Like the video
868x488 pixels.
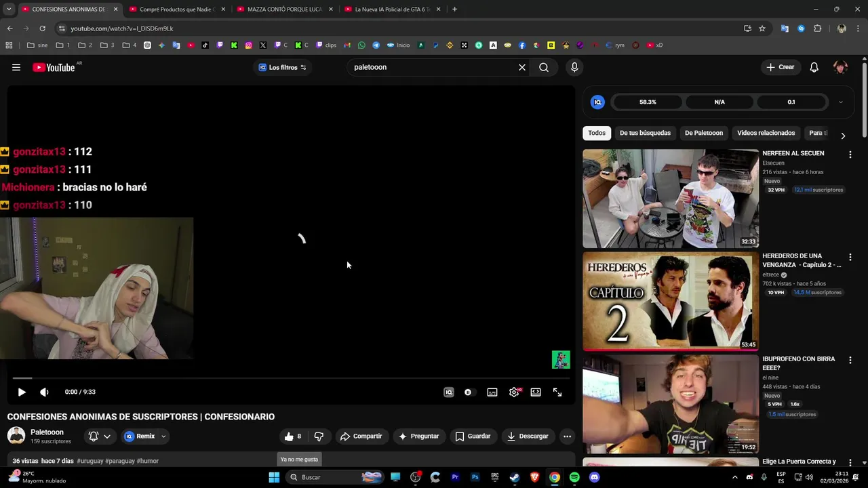[x=293, y=436]
